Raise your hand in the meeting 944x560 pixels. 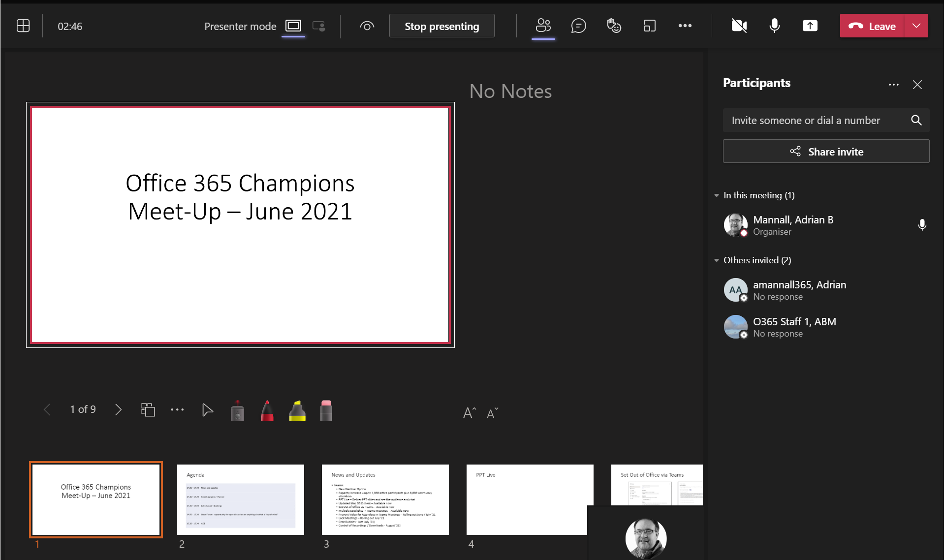point(613,26)
